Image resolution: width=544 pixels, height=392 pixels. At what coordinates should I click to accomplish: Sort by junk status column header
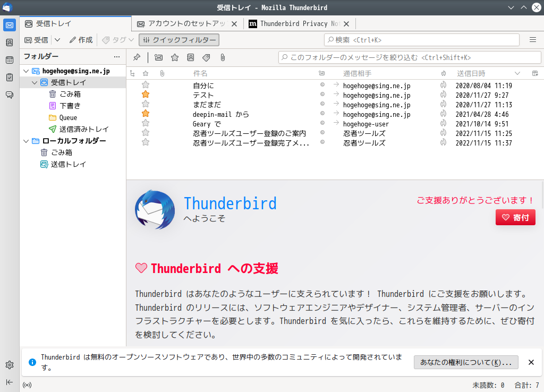(444, 73)
